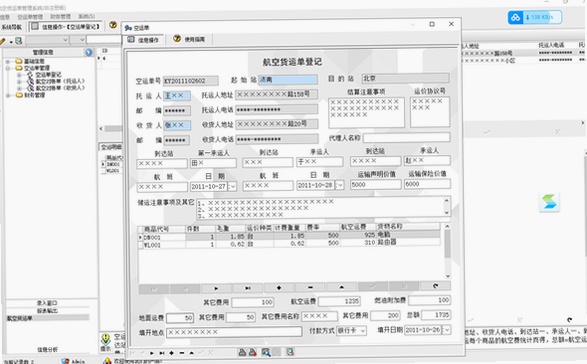The width and height of the screenshot is (587, 364).
Task: Open the green S floating icon
Action: (549, 202)
